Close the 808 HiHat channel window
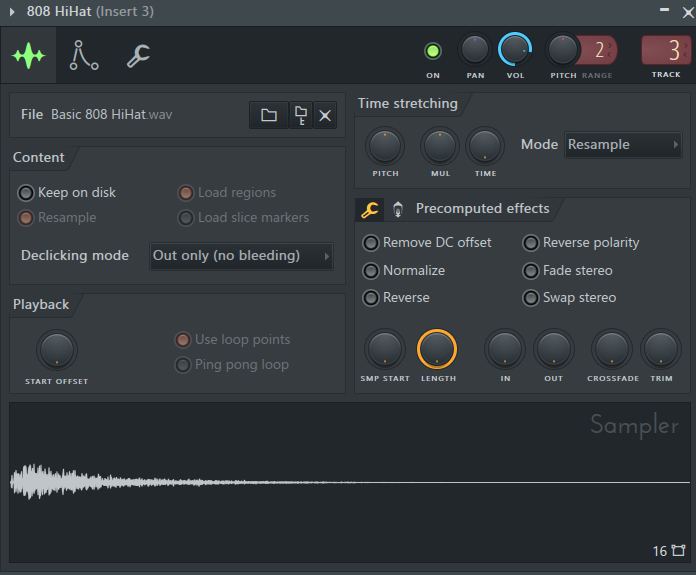 pos(688,12)
